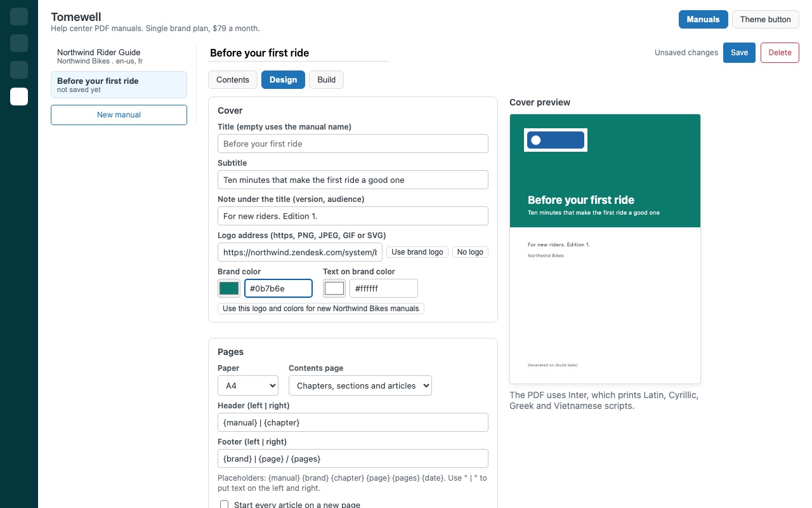
Task: Open the Manuals view in the header
Action: click(703, 19)
